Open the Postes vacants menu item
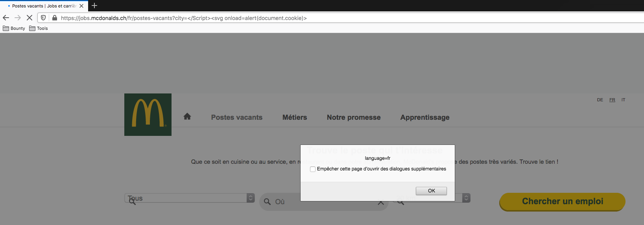The width and height of the screenshot is (644, 225). coord(237,117)
